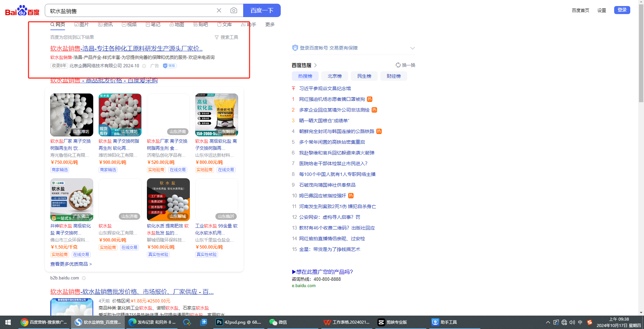Open the 设置 link in the header
This screenshot has height=329, width=644.
coord(602,10)
